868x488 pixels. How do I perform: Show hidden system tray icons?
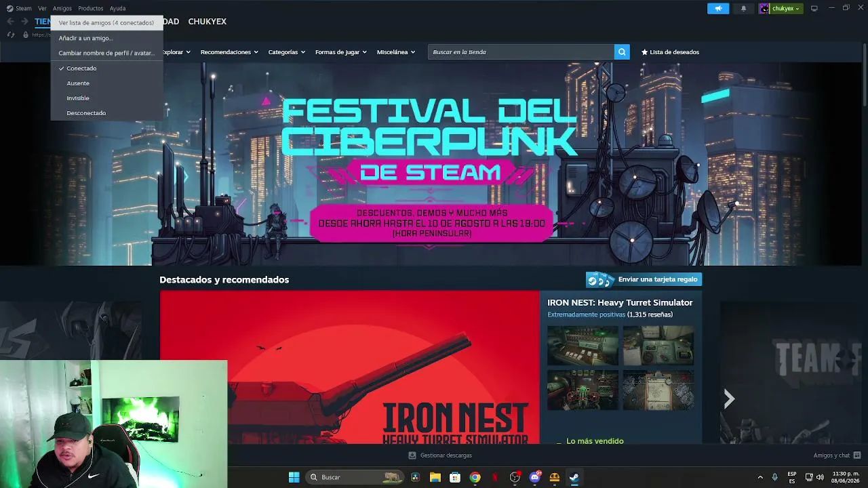click(760, 477)
